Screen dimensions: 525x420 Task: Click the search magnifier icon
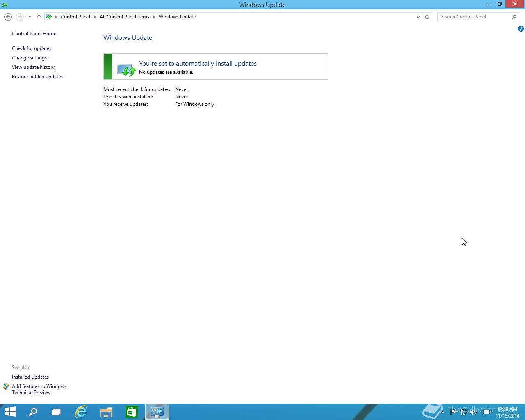click(x=514, y=17)
